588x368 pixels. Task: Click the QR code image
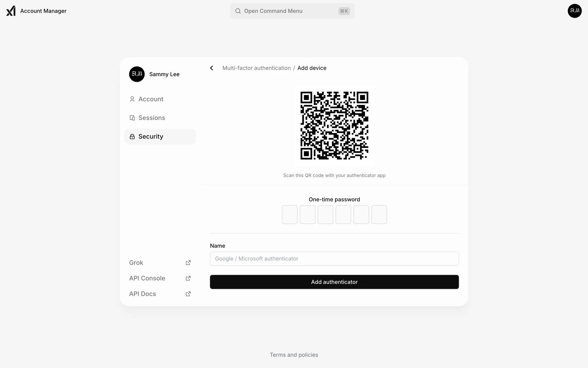point(334,125)
